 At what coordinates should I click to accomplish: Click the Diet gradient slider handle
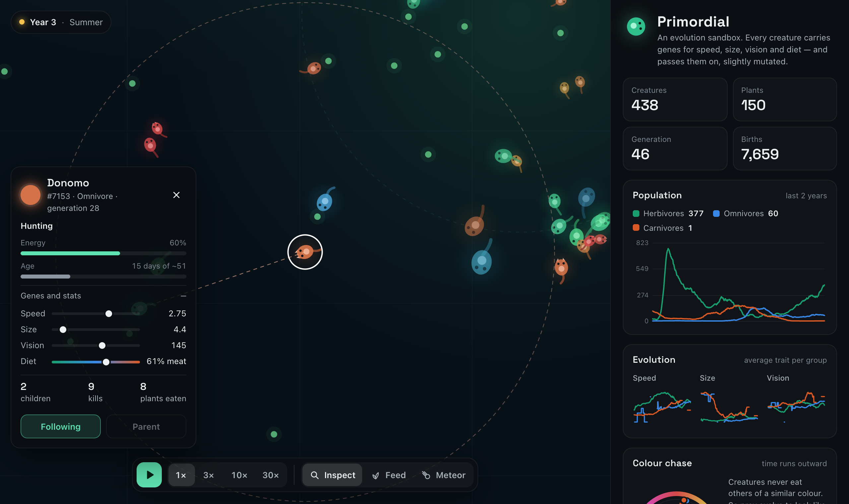[x=106, y=362]
